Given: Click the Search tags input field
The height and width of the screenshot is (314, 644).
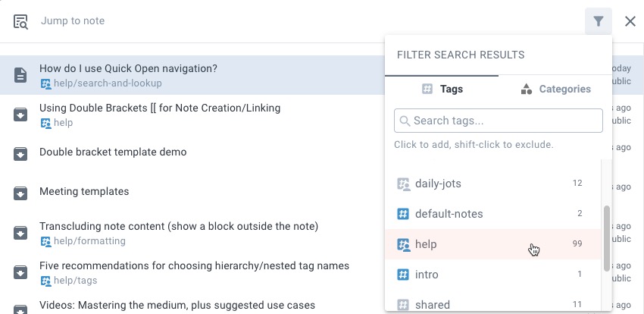Looking at the screenshot, I should [x=499, y=121].
